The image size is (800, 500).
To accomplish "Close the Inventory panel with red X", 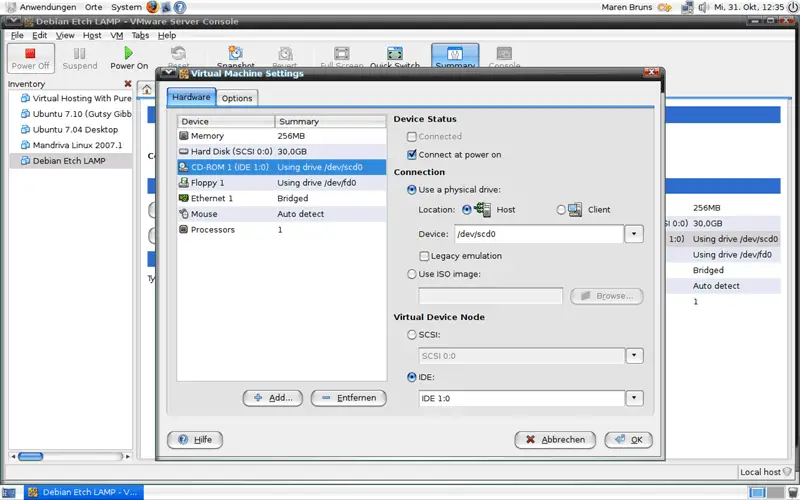I will click(x=128, y=84).
